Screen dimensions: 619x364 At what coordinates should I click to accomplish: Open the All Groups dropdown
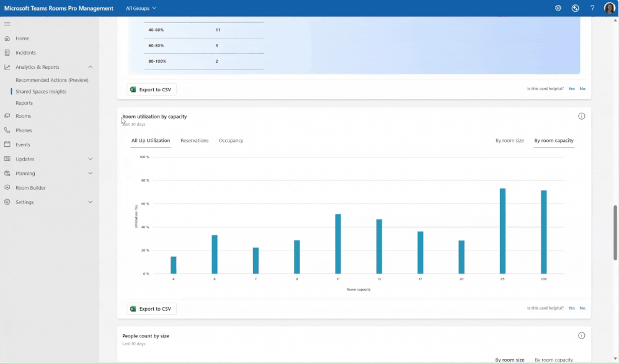[x=141, y=8]
